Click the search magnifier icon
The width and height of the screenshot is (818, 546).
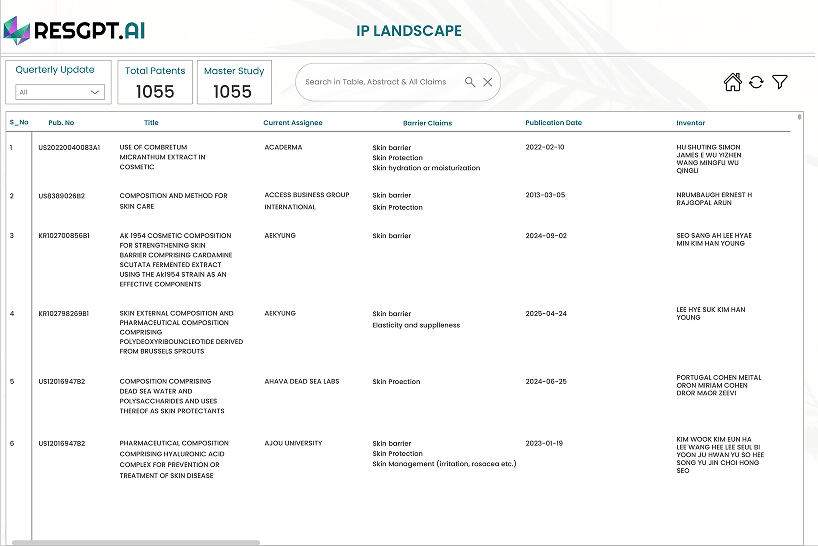coord(470,82)
